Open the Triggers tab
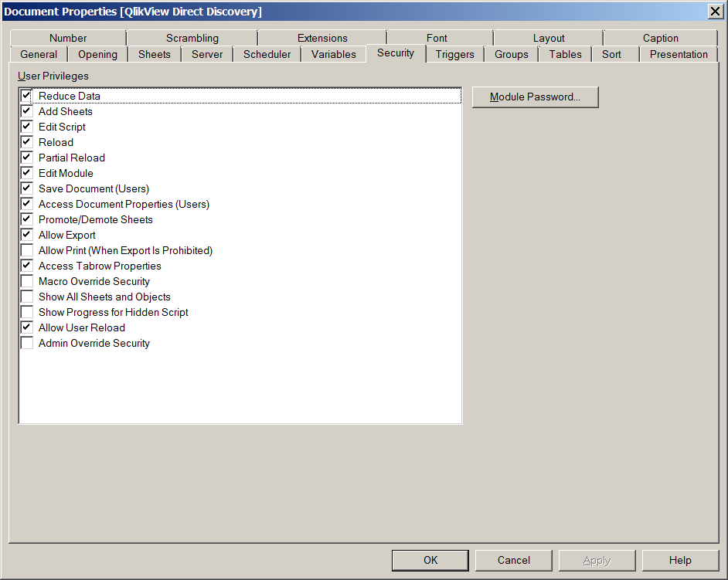728x580 pixels. click(x=454, y=54)
